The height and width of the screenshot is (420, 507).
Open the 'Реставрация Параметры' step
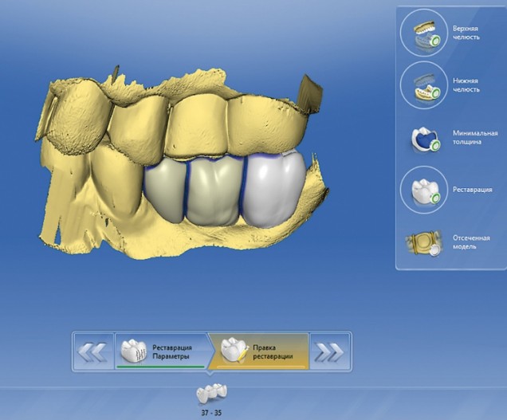(163, 351)
